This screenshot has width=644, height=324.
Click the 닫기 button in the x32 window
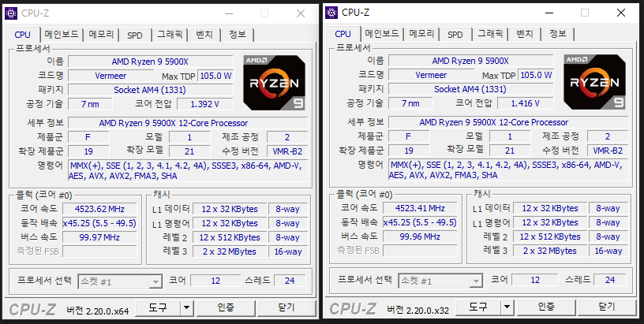[607, 307]
